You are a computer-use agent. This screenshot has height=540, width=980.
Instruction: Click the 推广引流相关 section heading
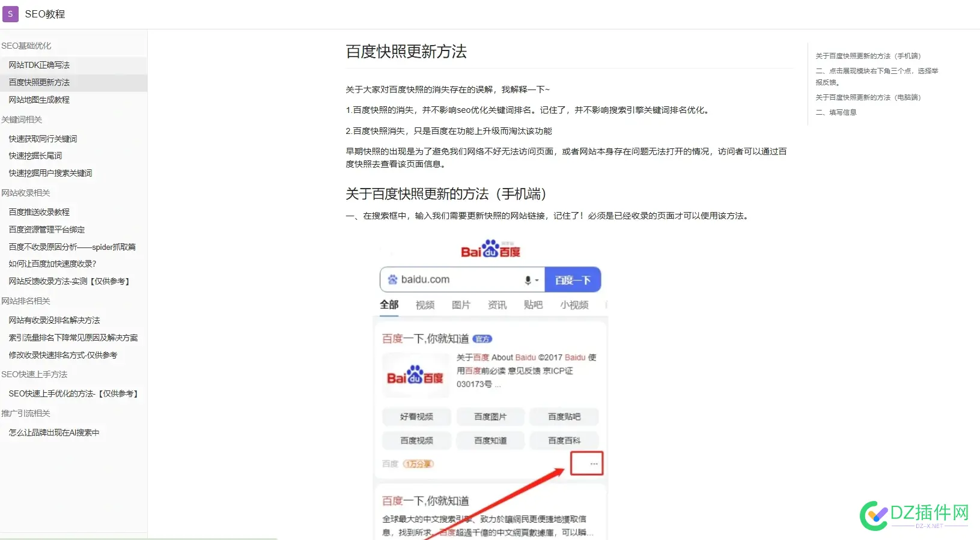coord(26,413)
